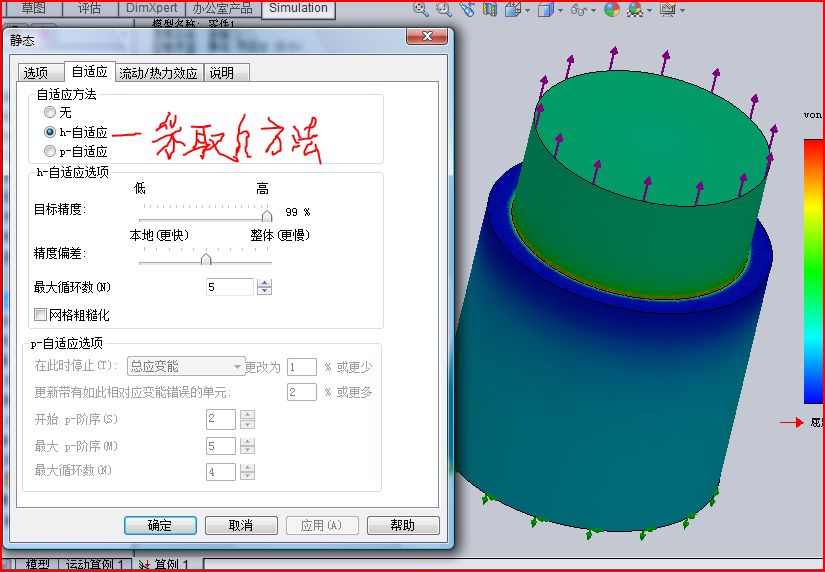
Task: Click the 99 % target accuracy value
Action: [298, 212]
